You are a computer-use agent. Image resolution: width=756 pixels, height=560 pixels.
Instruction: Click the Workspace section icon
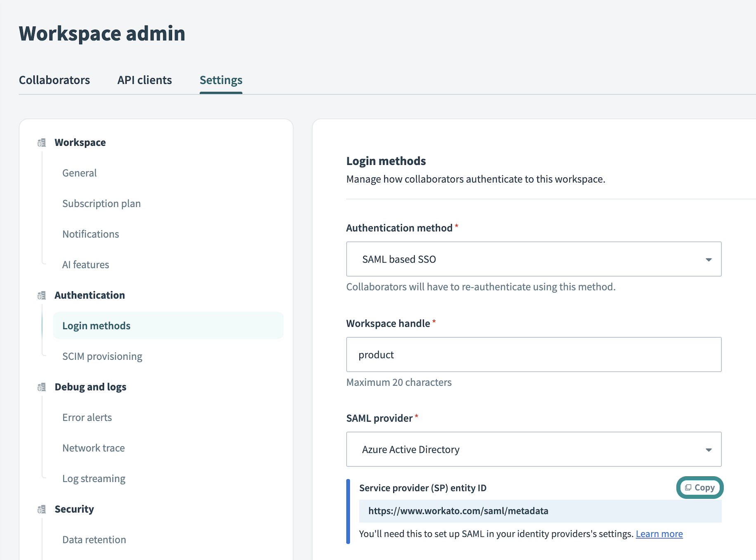(42, 142)
